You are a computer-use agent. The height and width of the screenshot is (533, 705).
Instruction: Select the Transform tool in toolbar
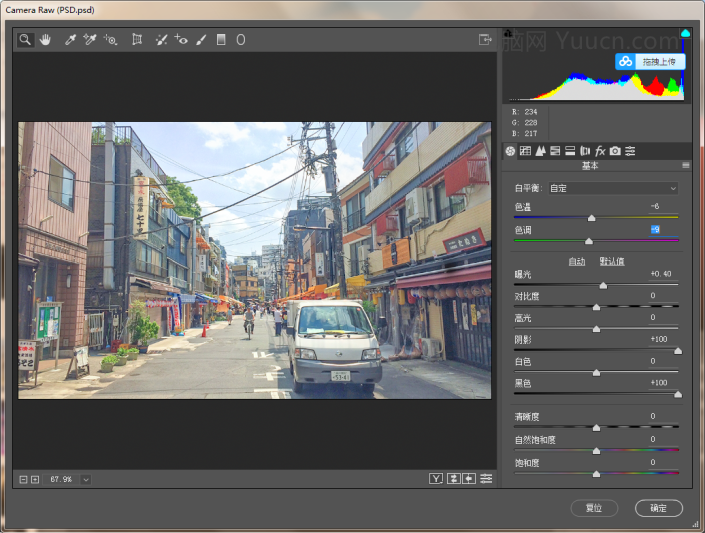[137, 40]
